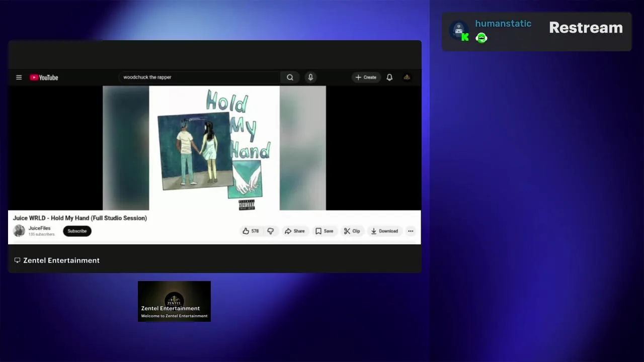Download the video
This screenshot has height=362, width=644.
coord(384,231)
